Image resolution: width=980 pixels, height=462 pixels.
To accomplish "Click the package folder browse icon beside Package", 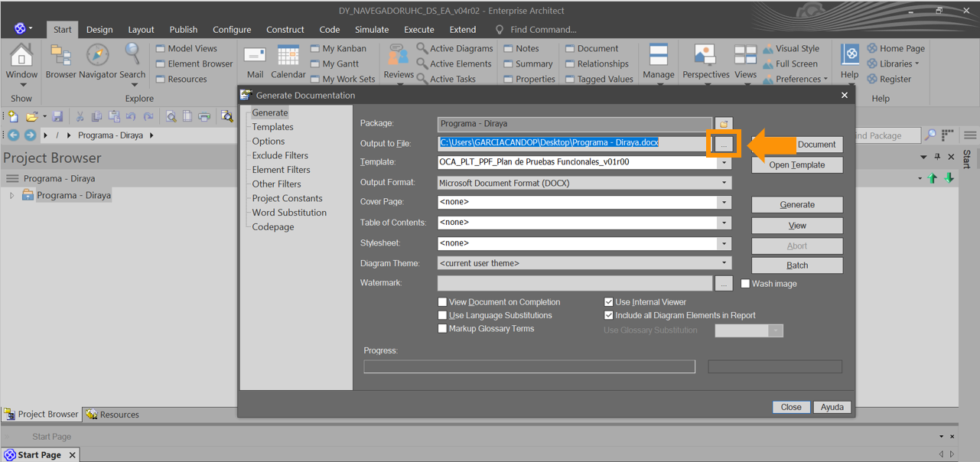I will coord(724,124).
